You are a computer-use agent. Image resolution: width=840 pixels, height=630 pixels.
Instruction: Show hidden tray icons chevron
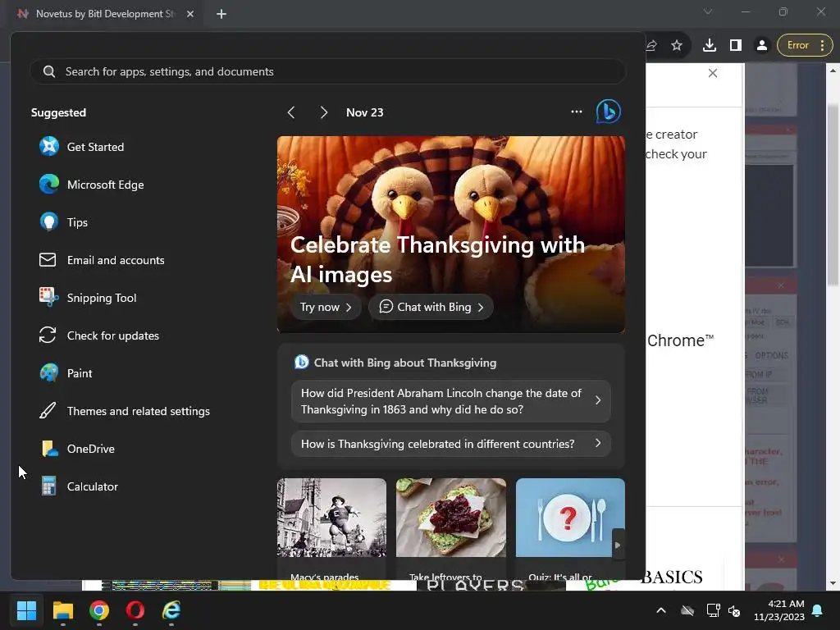661,610
